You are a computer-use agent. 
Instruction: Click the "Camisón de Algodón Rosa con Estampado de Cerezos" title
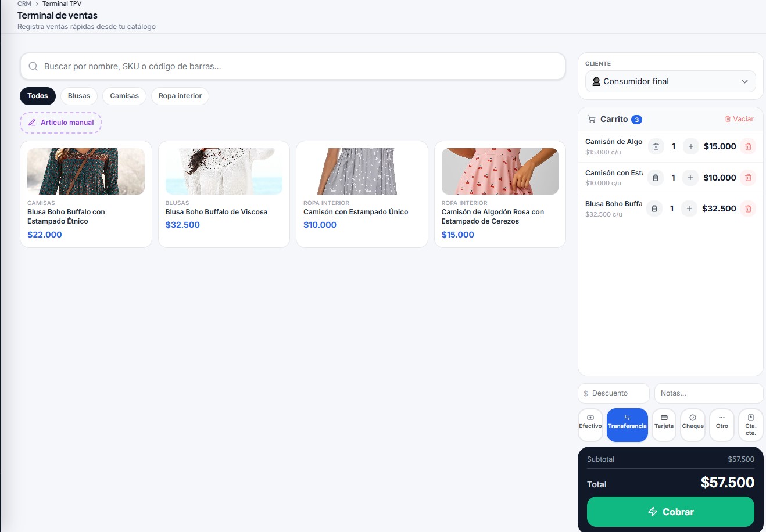(x=493, y=217)
